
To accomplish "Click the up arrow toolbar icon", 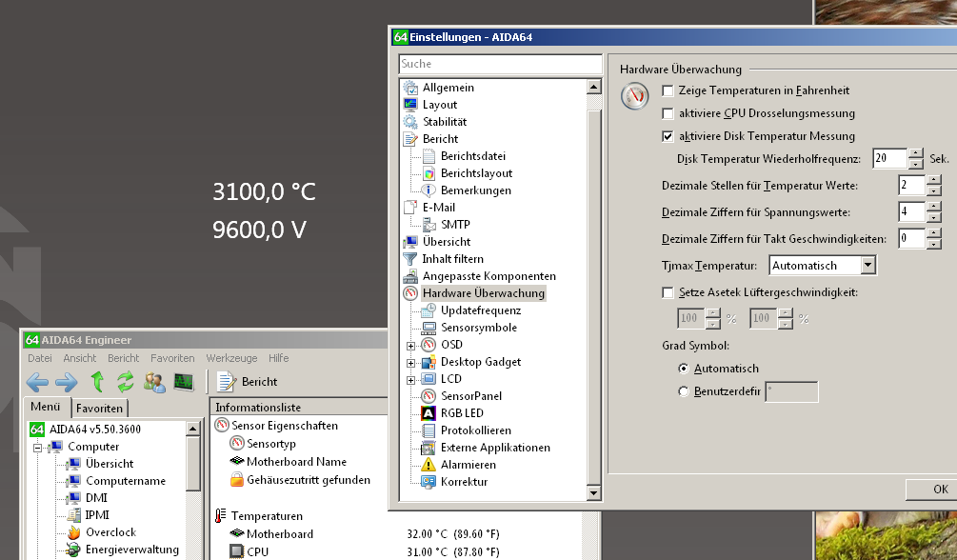I will (97, 382).
